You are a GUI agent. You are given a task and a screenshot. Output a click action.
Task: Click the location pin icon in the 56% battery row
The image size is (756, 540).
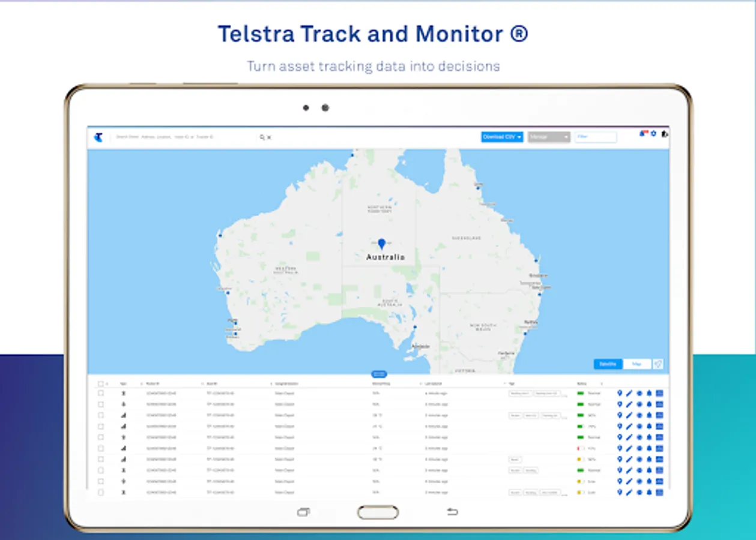[620, 459]
